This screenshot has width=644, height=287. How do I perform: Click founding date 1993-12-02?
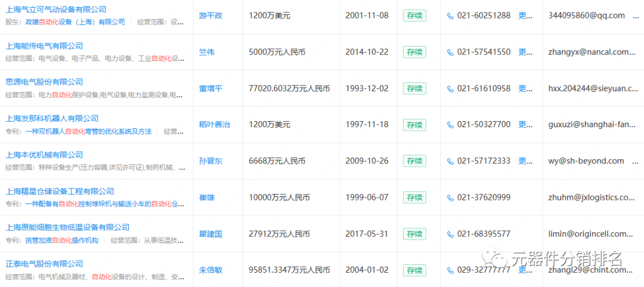click(x=367, y=88)
